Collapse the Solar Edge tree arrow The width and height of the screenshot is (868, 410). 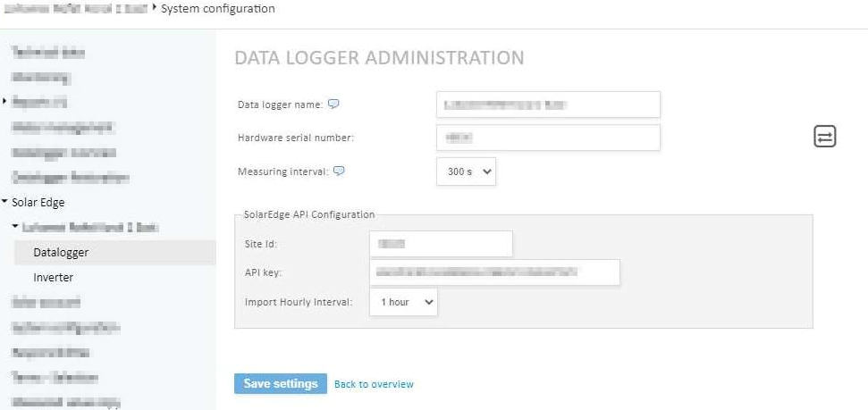5,203
